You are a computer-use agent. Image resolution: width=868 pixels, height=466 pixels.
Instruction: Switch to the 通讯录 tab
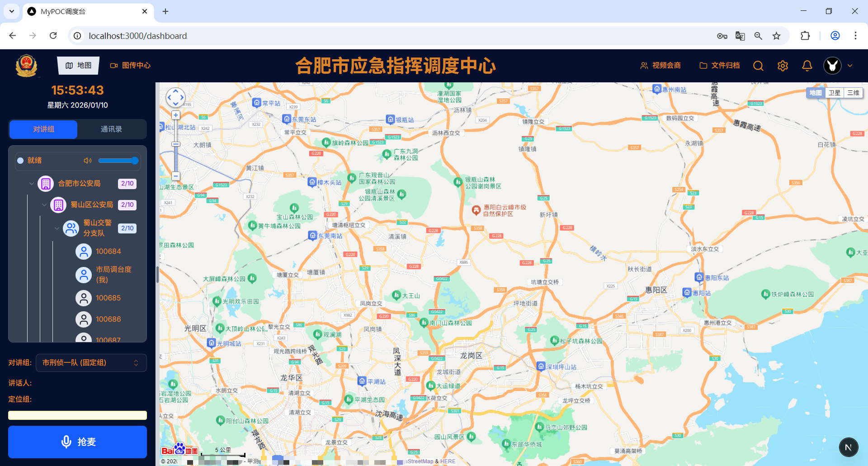click(x=112, y=129)
